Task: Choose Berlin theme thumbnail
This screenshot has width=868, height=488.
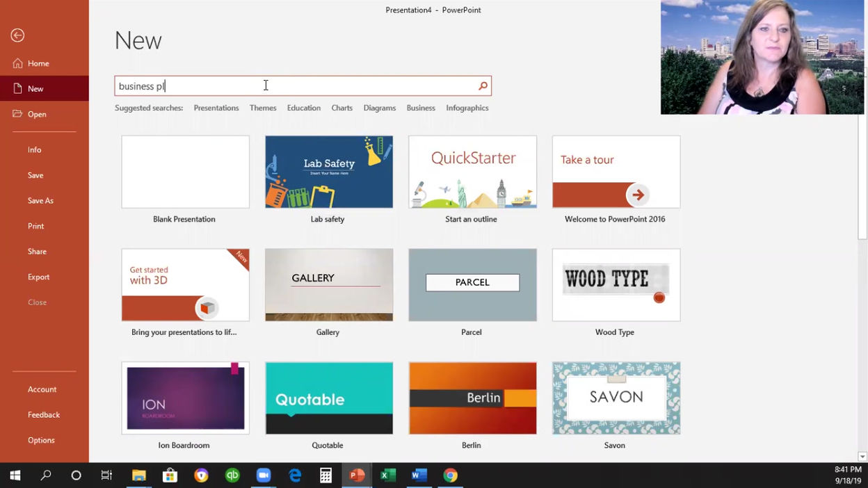Action: click(x=473, y=398)
